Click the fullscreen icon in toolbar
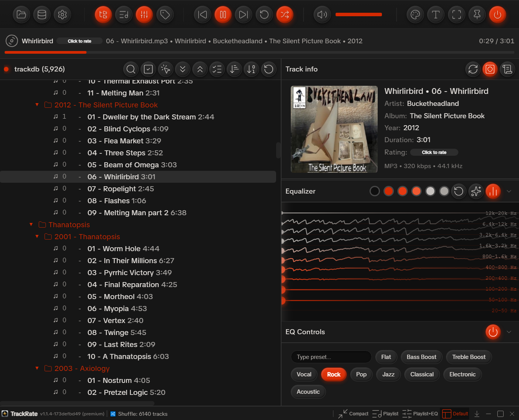 click(456, 15)
